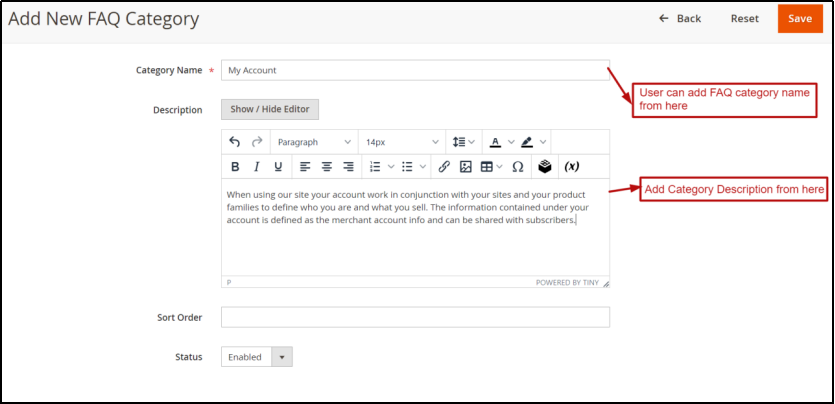Viewport: 835px width, 404px height.
Task: Go Back to previous page
Action: tap(680, 19)
